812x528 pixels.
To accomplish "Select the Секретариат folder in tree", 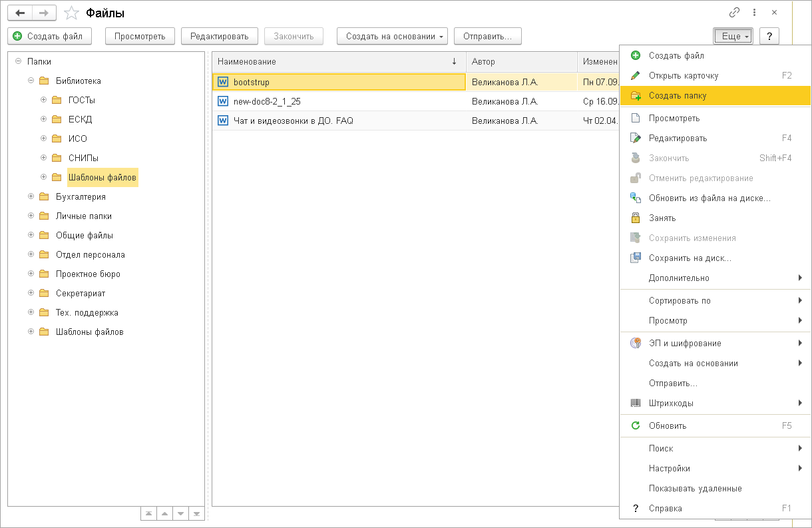I will tap(81, 293).
